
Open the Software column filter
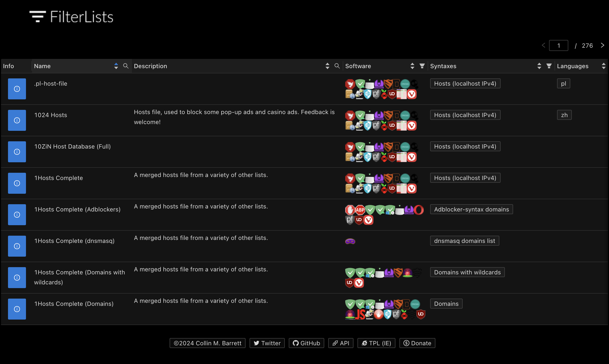point(422,66)
